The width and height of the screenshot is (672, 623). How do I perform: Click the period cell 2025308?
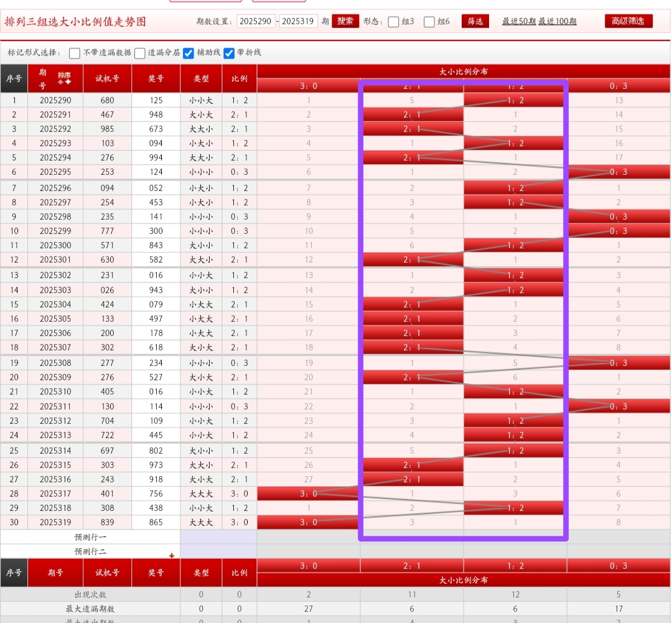click(55, 363)
